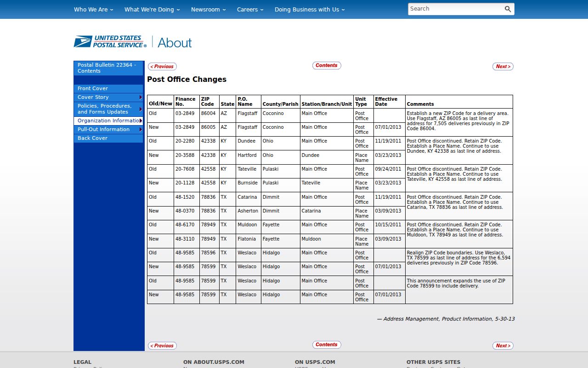The height and width of the screenshot is (368, 588).
Task: Click the Asherton P.O. name cell
Action: coord(249,213)
